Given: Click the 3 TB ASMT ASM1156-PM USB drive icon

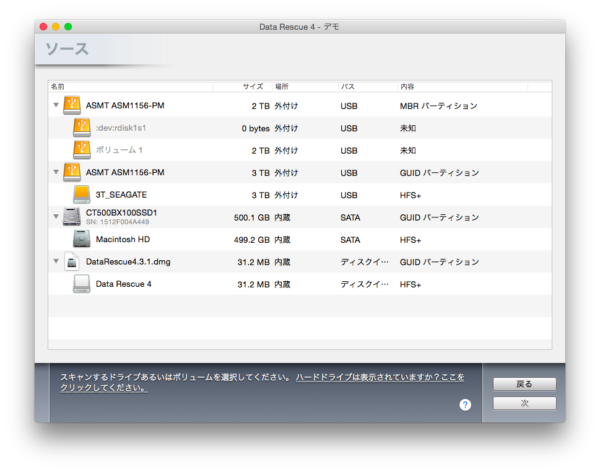Looking at the screenshot, I should tap(72, 172).
